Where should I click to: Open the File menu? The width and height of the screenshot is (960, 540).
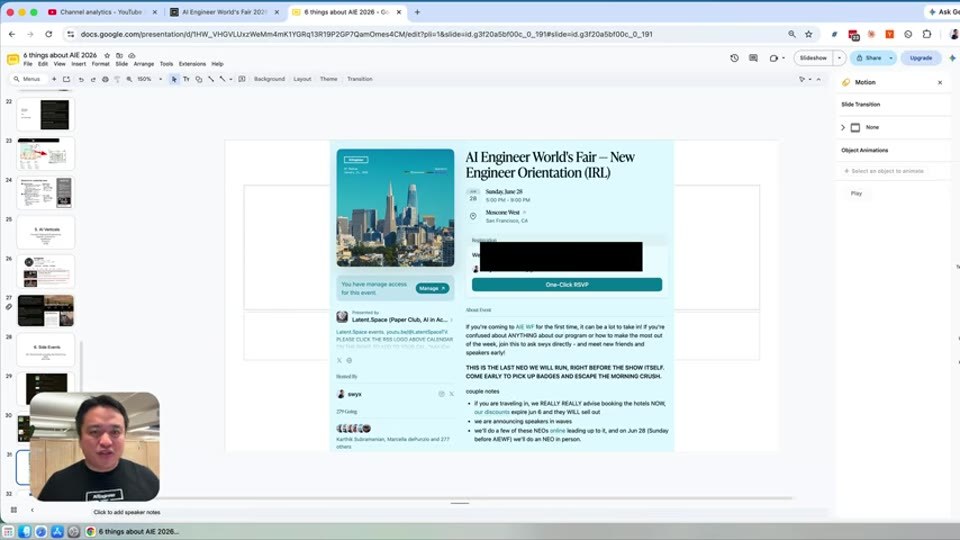pyautogui.click(x=28, y=64)
